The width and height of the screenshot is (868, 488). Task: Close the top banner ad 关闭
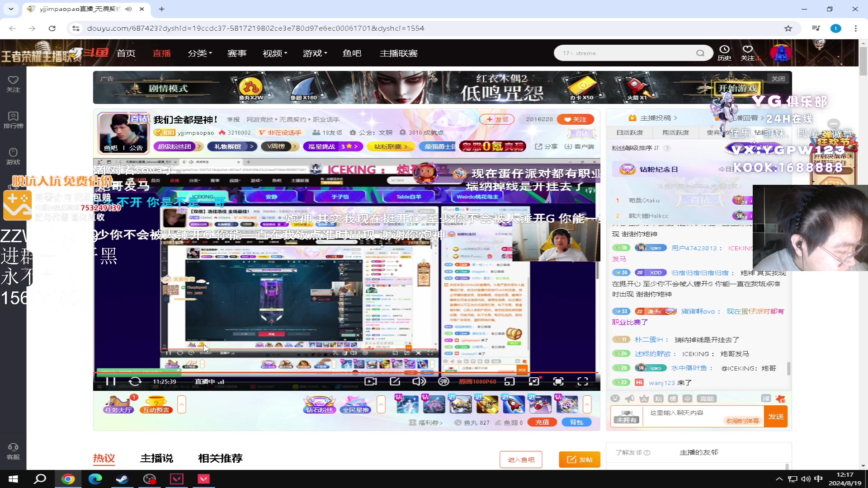778,79
